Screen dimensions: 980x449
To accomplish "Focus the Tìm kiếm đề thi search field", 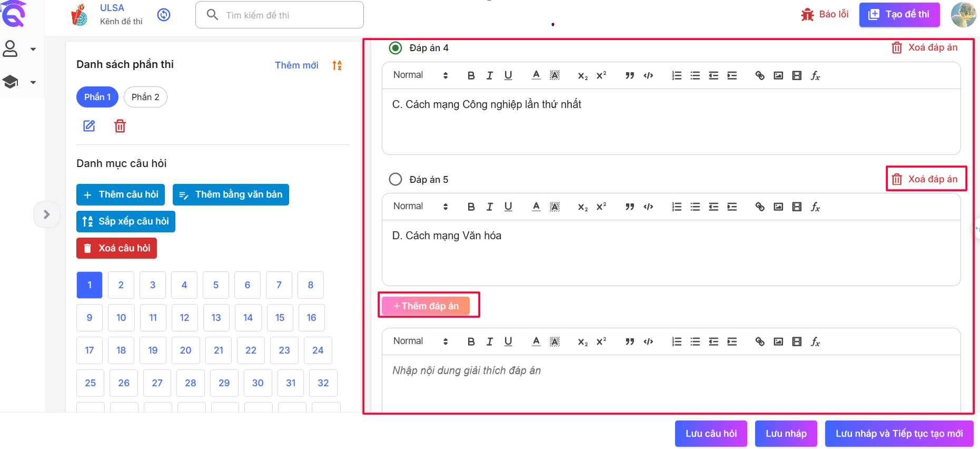I will click(280, 15).
